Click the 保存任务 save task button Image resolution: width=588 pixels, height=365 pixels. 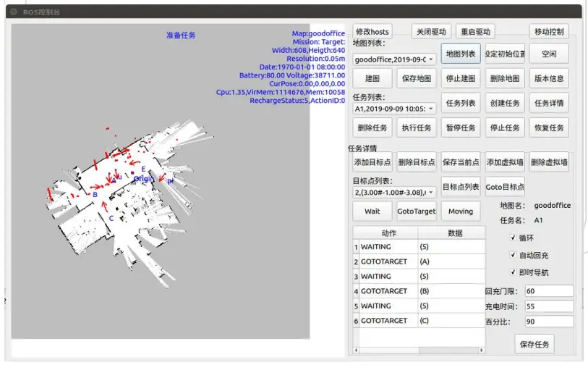pos(535,345)
